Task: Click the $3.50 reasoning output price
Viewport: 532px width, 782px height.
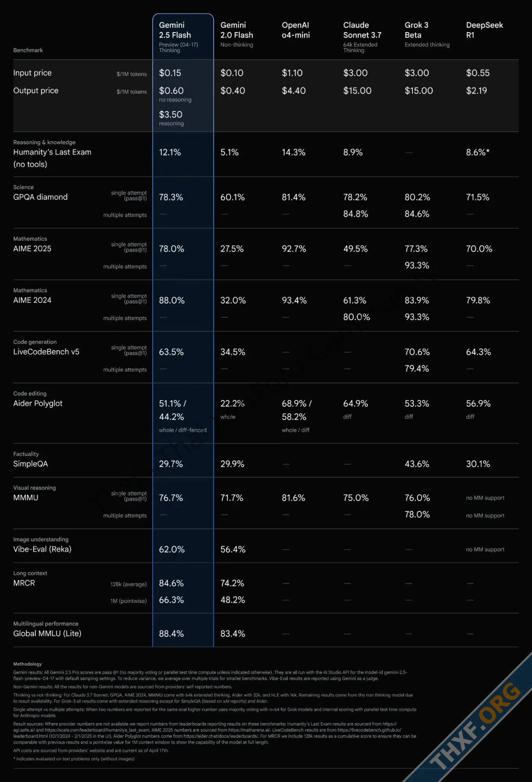Action: (171, 115)
